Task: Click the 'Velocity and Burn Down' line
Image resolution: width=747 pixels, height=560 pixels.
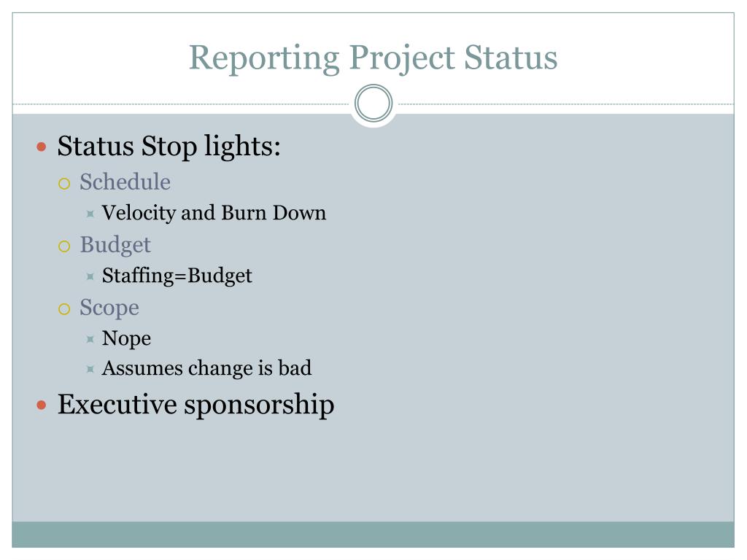Action: pyautogui.click(x=214, y=213)
